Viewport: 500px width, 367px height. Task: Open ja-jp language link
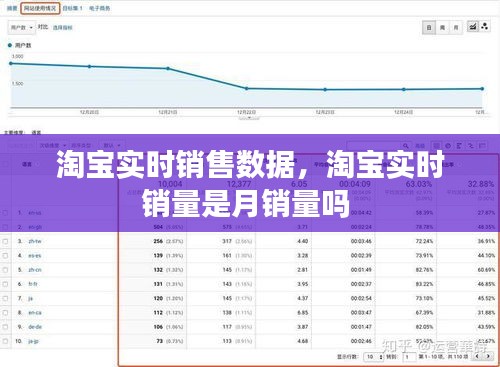click(x=33, y=341)
